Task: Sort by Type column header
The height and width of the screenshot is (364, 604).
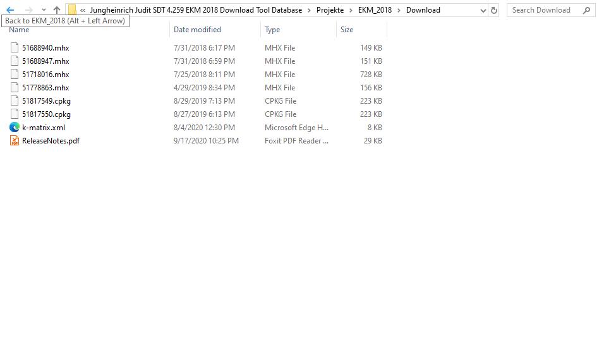Action: pyautogui.click(x=272, y=30)
